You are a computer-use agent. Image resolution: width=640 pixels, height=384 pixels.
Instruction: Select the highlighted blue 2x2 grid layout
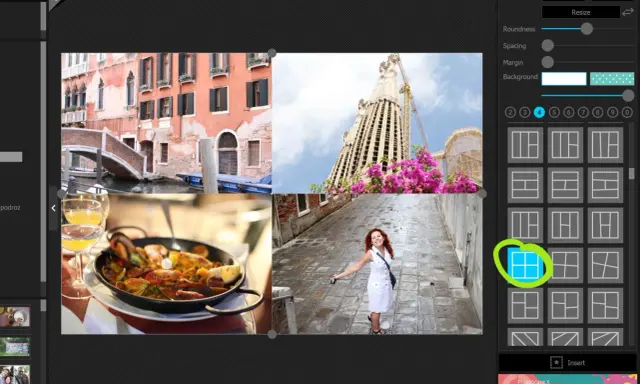[x=525, y=265]
